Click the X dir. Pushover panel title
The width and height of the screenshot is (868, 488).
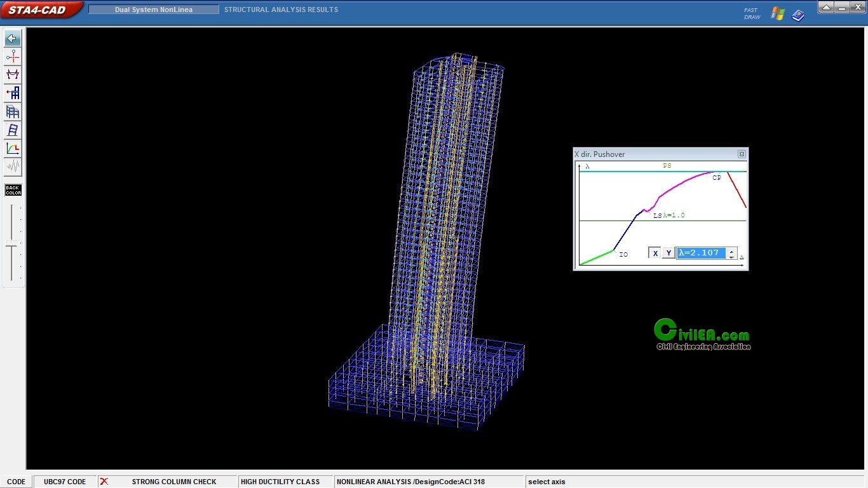pyautogui.click(x=599, y=154)
